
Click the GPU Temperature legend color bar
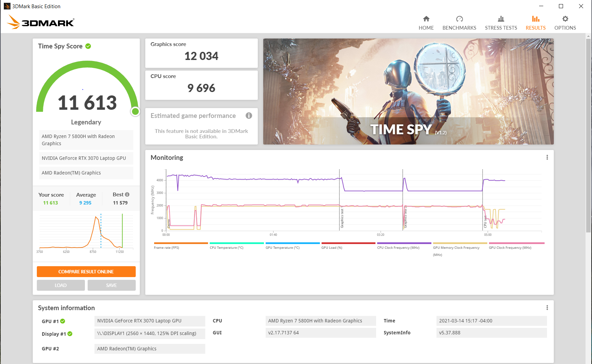pyautogui.click(x=293, y=243)
